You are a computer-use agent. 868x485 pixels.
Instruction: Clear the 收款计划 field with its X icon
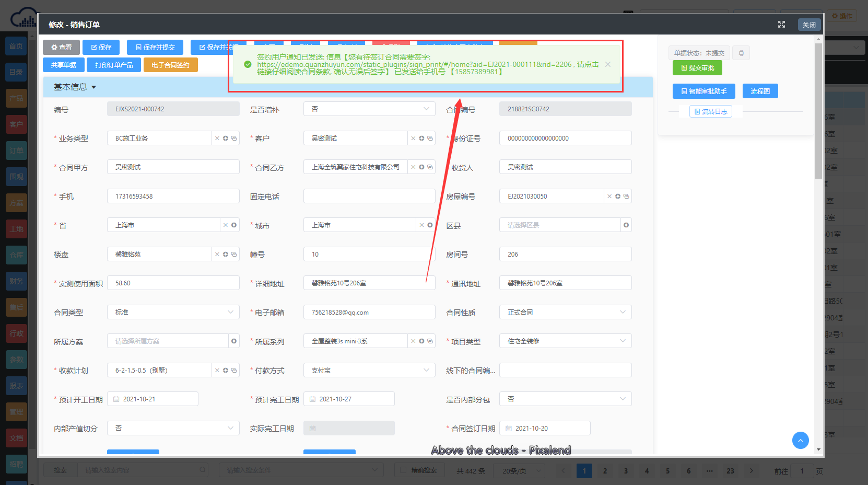tap(217, 371)
